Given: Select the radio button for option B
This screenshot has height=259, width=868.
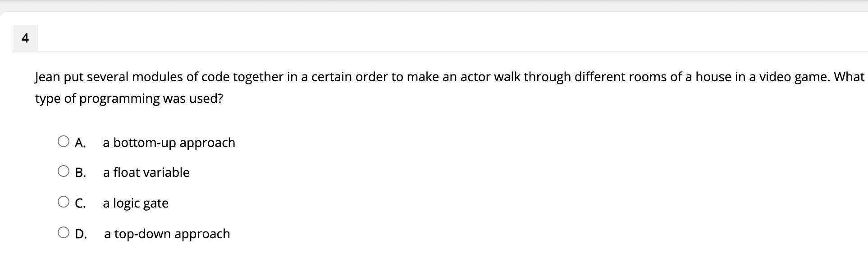Looking at the screenshot, I should tap(64, 171).
